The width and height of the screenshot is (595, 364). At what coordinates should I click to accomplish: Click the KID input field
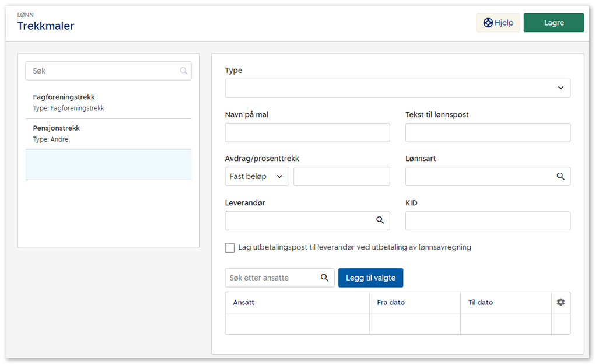[x=488, y=220]
